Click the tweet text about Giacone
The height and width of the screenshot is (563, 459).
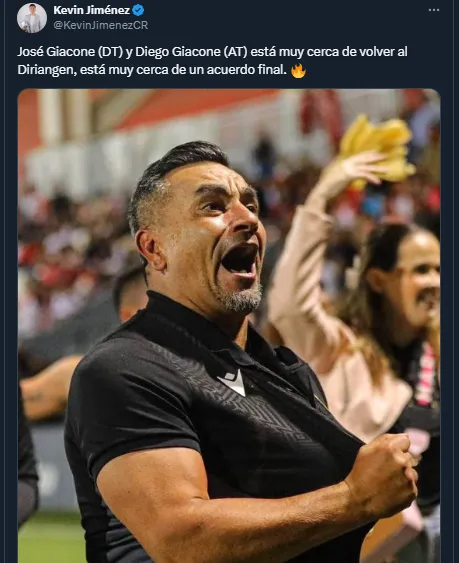coord(212,61)
